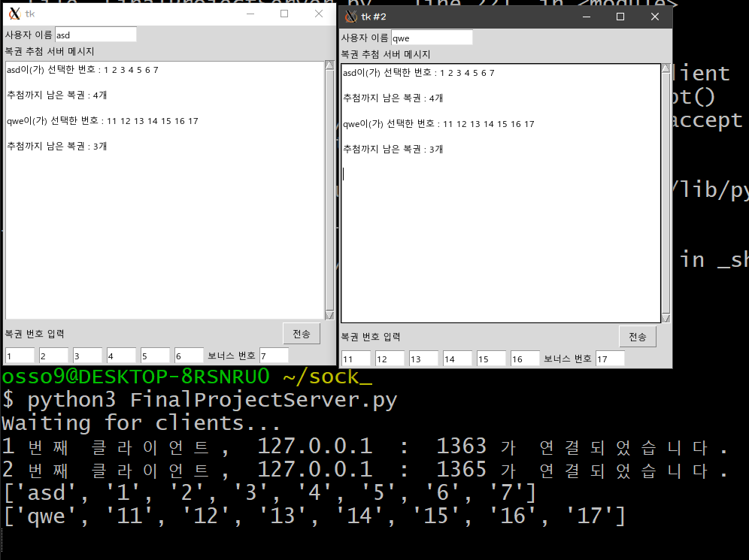The height and width of the screenshot is (560, 749).
Task: Select the lottery number field containing 2
Action: (x=54, y=356)
